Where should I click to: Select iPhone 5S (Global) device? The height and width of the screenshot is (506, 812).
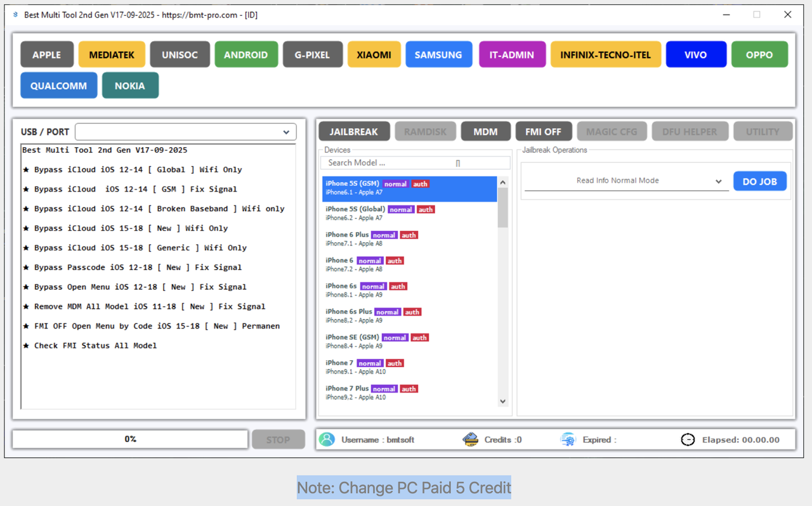pos(409,214)
